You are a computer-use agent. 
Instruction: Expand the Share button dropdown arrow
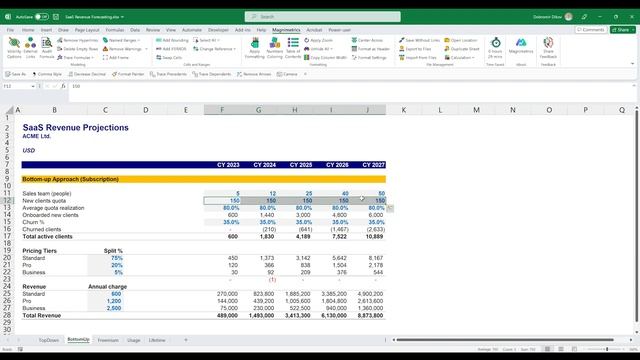[x=633, y=30]
